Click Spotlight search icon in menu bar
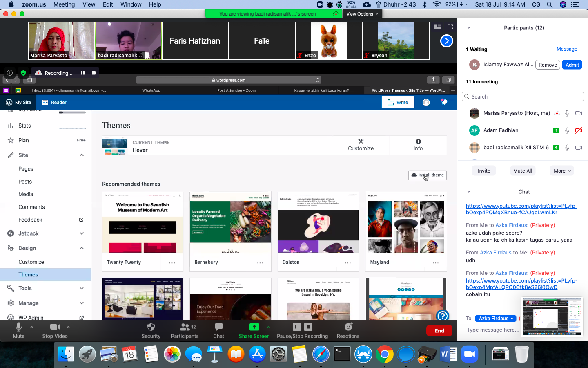This screenshot has height=368, width=588. (x=550, y=4)
